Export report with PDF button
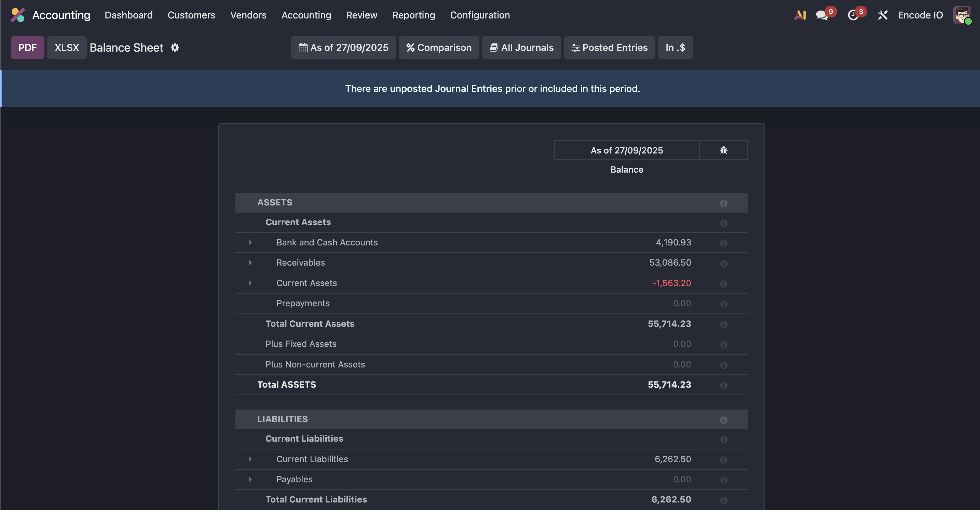 pyautogui.click(x=27, y=48)
